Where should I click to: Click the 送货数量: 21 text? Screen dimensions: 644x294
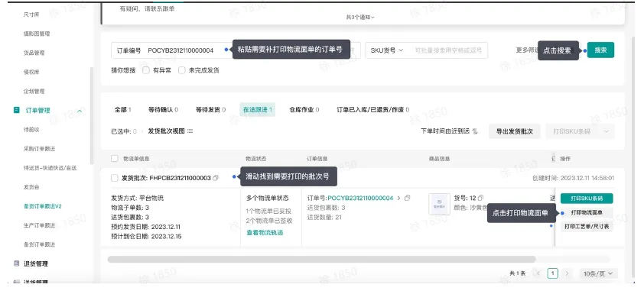tap(324, 218)
